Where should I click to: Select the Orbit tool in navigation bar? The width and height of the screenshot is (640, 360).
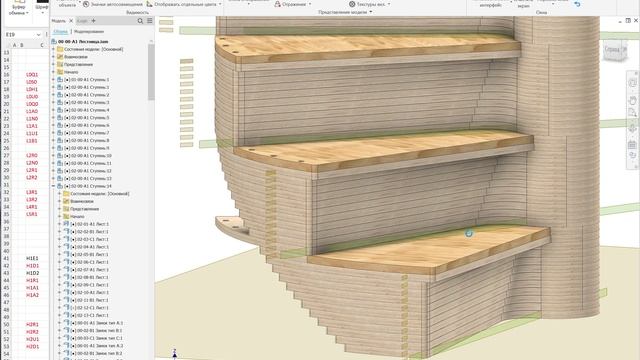632,129
